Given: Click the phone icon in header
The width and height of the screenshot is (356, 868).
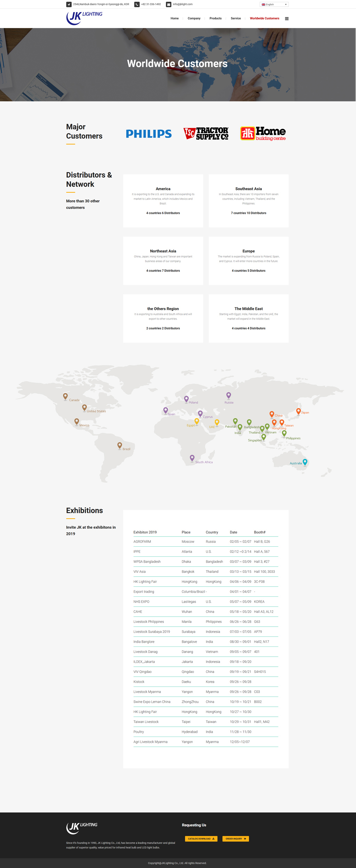Looking at the screenshot, I should [137, 5].
